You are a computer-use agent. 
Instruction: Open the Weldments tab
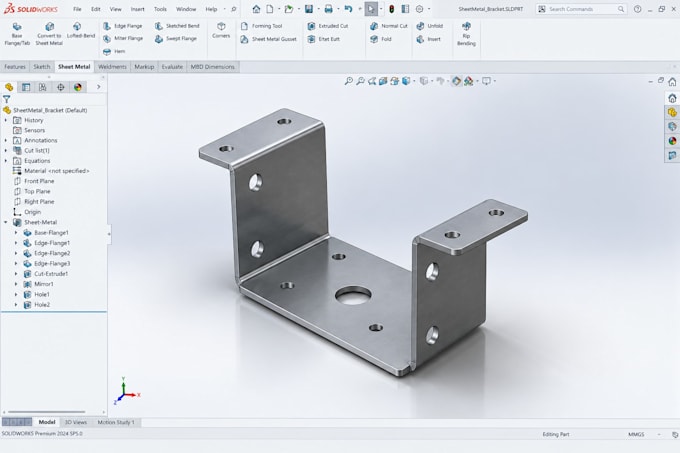pyautogui.click(x=112, y=67)
